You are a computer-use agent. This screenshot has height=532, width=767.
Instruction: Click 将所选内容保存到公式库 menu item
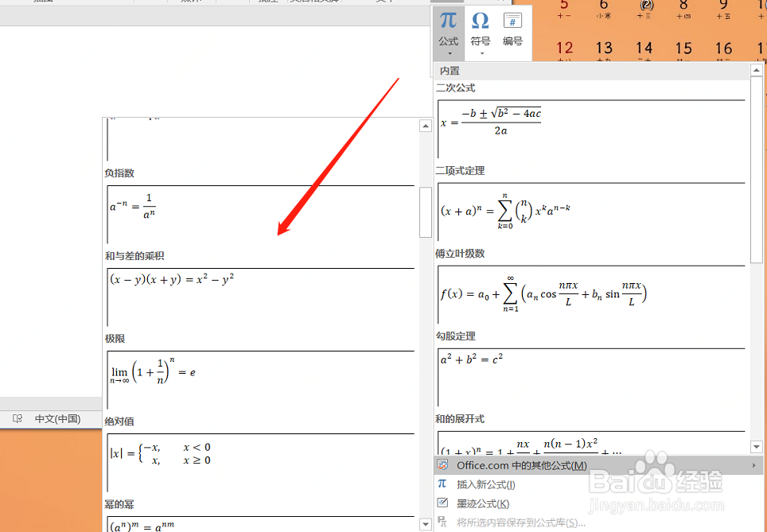(x=598, y=522)
